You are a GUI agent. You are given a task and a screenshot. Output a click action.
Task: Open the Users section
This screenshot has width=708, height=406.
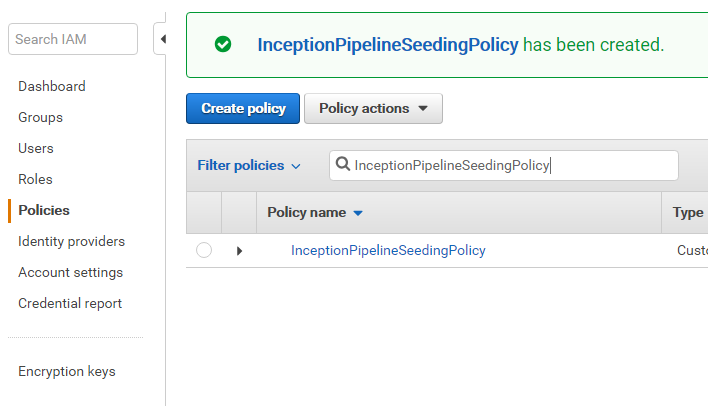coord(36,148)
